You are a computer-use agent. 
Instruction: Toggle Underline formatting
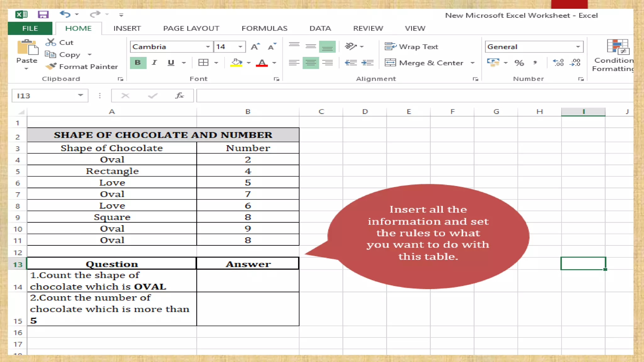171,63
